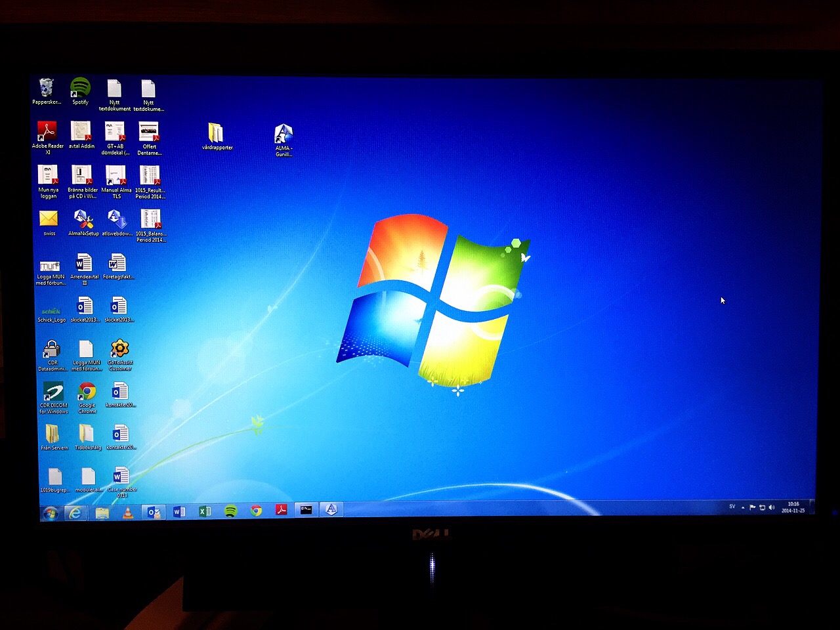Open GoToAssist Customer shortcut

click(x=119, y=349)
